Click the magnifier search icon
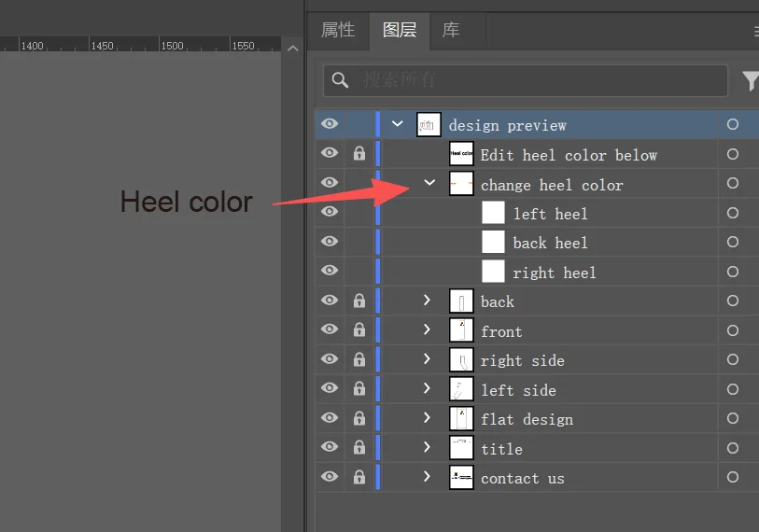This screenshot has width=759, height=532. [340, 80]
